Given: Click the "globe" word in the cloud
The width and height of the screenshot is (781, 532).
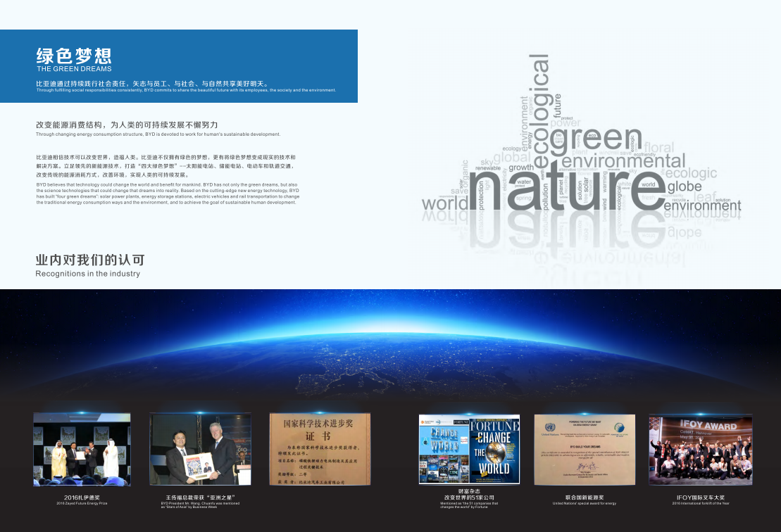Looking at the screenshot, I should [684, 186].
